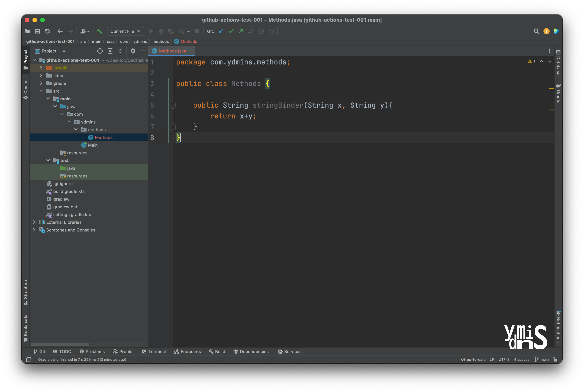
Task: Click the UTF-8 encoding in status bar
Action: pos(504,360)
